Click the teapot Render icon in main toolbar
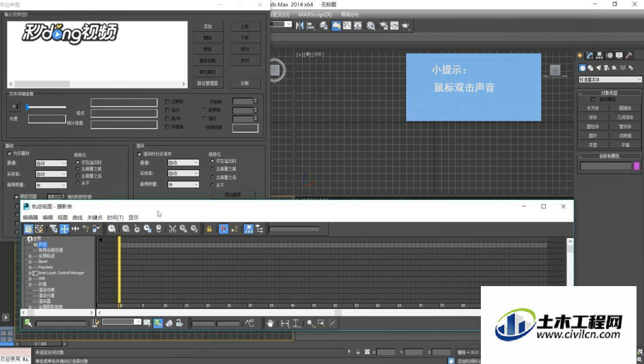Viewport: 644px width, 364px height. (x=405, y=25)
